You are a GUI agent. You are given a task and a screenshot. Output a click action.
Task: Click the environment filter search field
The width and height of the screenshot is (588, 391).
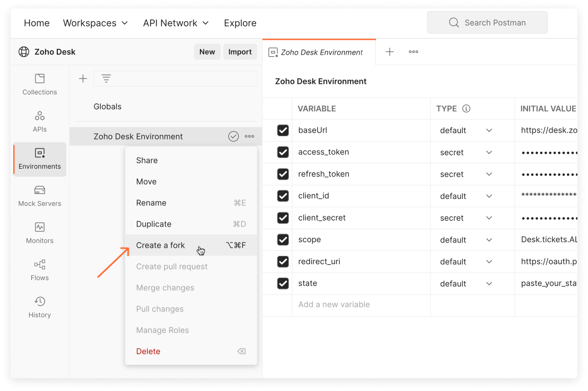pyautogui.click(x=175, y=79)
